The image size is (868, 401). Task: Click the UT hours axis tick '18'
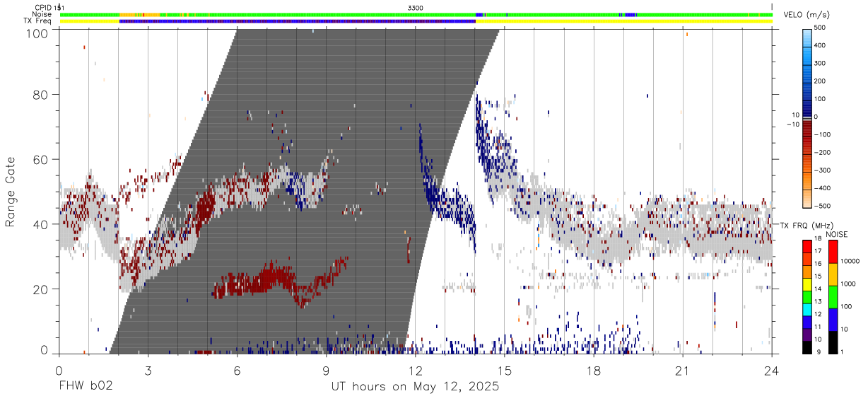(594, 370)
